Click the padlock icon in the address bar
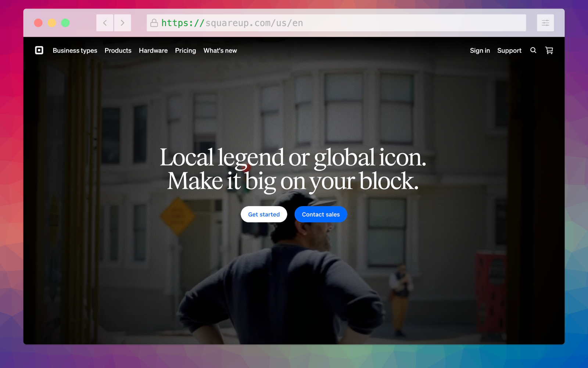Screen dimensions: 588x368 [x=154, y=23]
